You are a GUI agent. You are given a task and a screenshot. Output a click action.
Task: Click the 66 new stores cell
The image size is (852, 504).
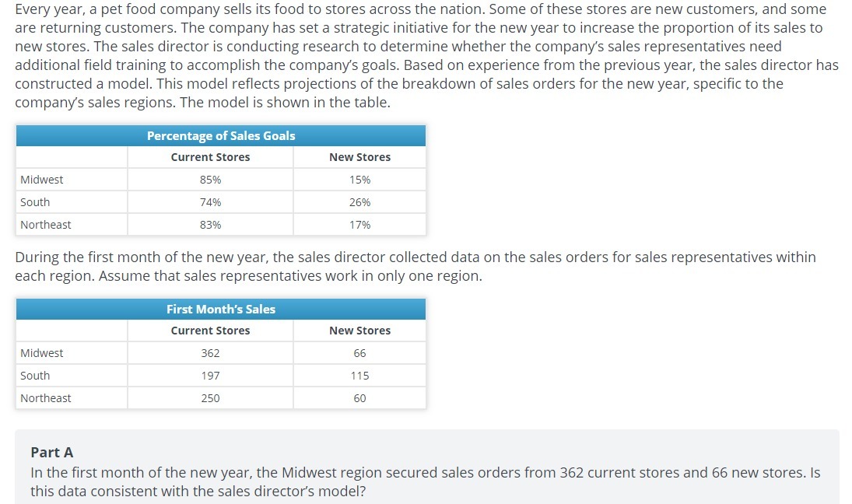[359, 353]
